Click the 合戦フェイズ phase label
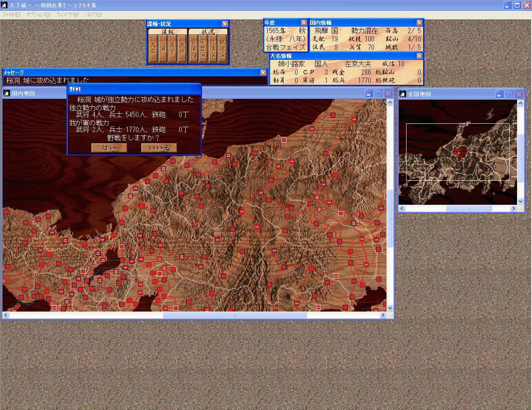The width and height of the screenshot is (532, 410). pos(286,47)
